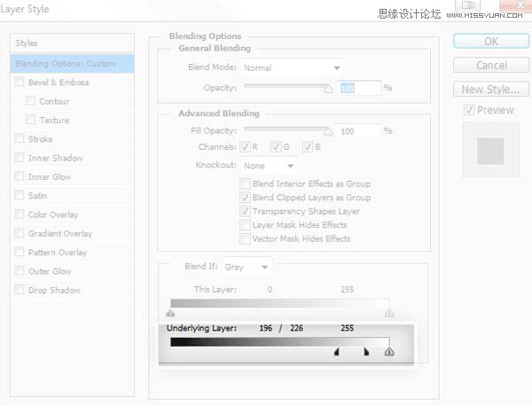Close the Layer Style dialog

click(x=516, y=5)
